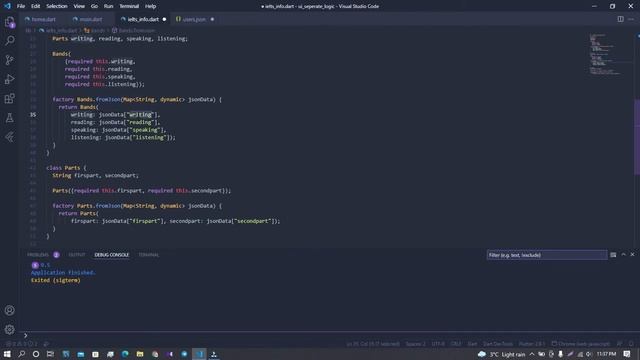Open Cortana circle on taskbar

click(x=36, y=354)
